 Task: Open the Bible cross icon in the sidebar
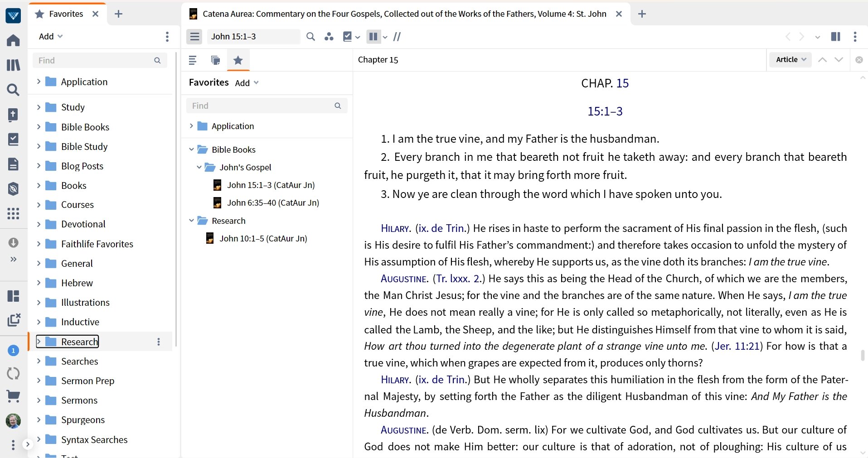point(13,115)
